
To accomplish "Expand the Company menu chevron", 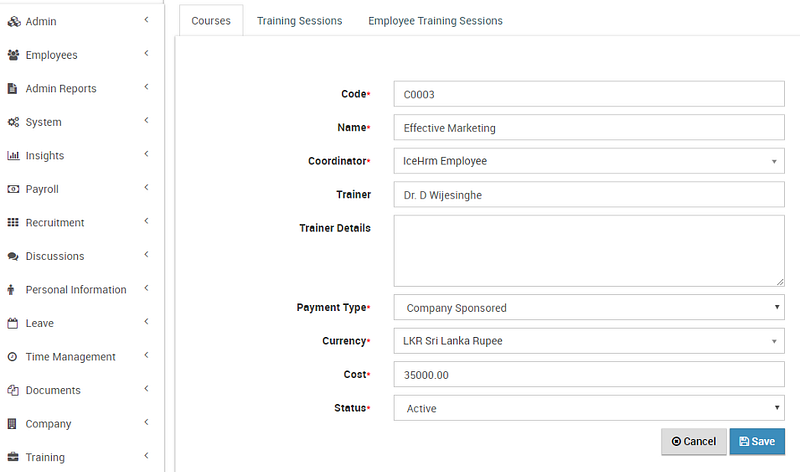I will click(146, 422).
